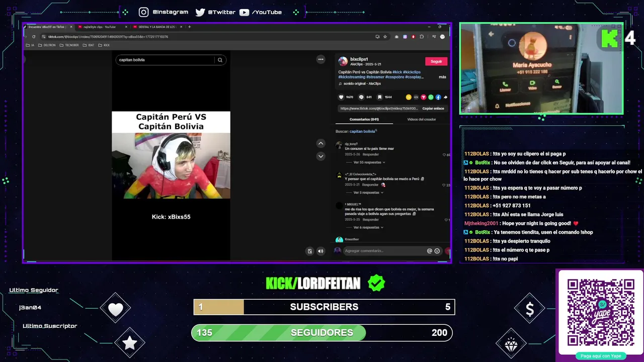Share to Facebook using the blue icon

click(x=438, y=97)
